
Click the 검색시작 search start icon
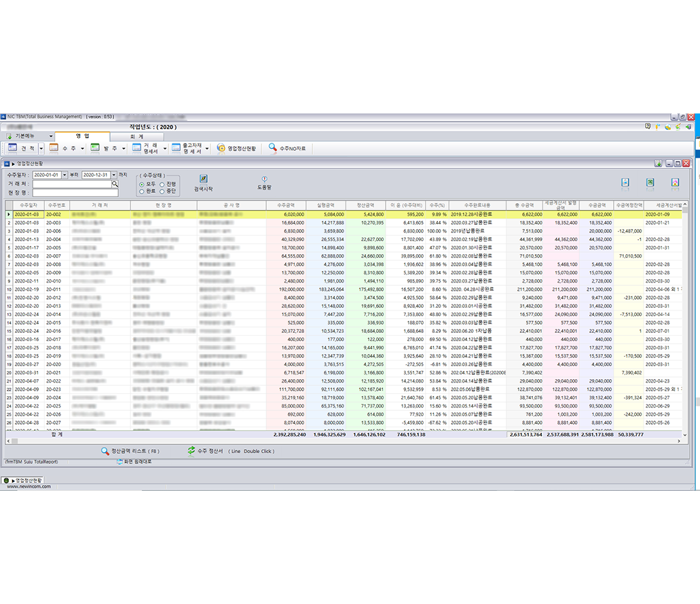click(x=204, y=179)
